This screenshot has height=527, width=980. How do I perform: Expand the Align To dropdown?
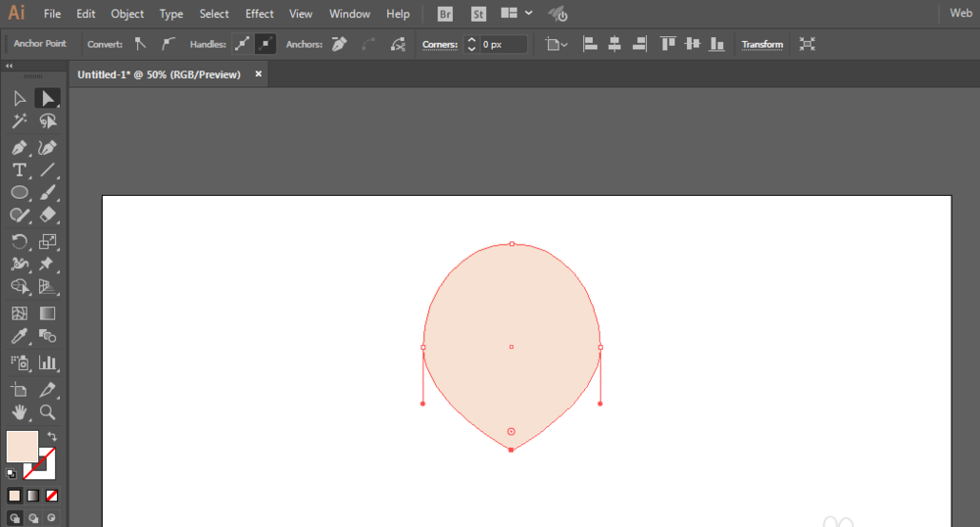557,44
